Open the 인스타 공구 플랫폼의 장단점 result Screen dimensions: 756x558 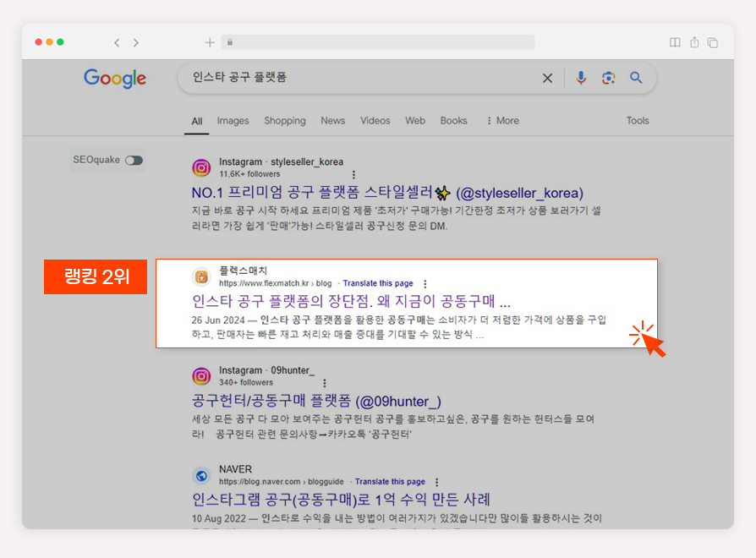pyautogui.click(x=351, y=301)
